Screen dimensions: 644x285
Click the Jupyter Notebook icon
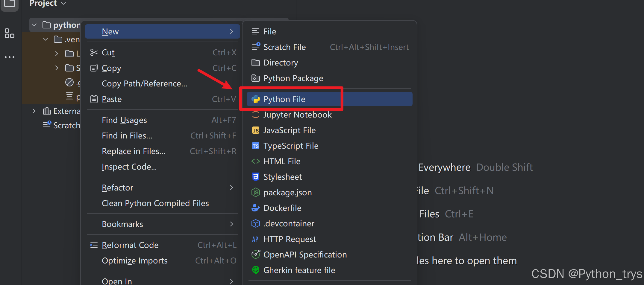[256, 115]
